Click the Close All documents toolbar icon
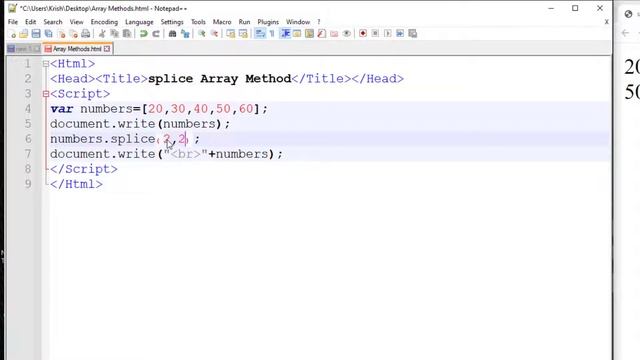 [73, 34]
